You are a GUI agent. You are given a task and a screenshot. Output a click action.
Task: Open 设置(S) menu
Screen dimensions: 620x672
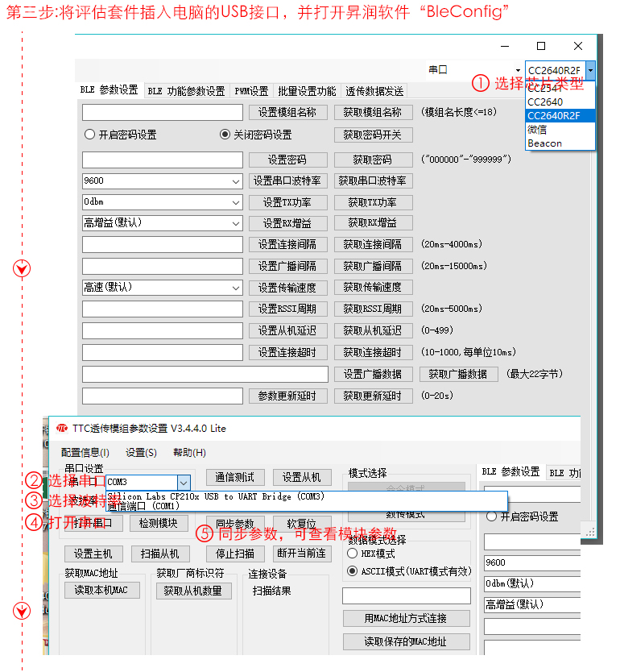(141, 453)
